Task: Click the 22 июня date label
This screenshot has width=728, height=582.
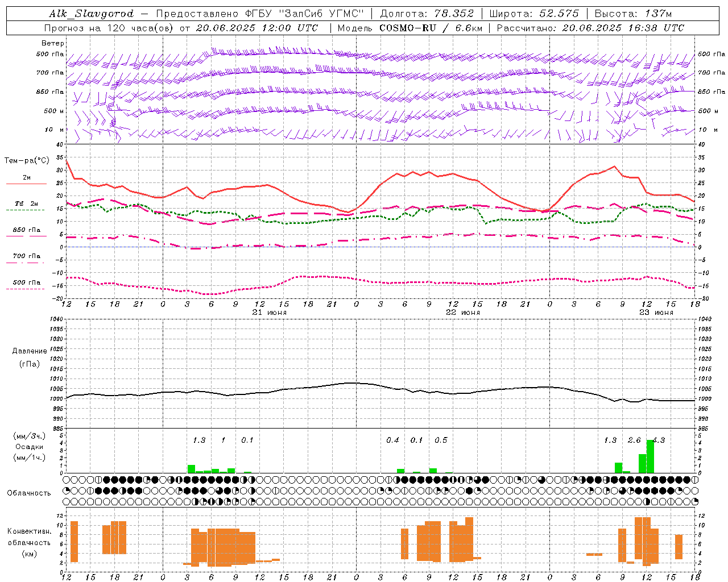Action: point(463,313)
